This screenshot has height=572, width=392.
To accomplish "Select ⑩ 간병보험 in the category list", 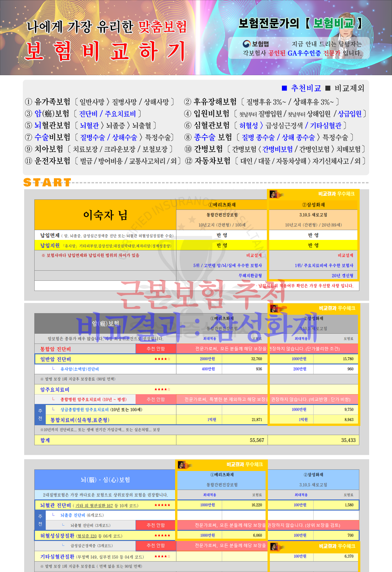I will 204,149.
